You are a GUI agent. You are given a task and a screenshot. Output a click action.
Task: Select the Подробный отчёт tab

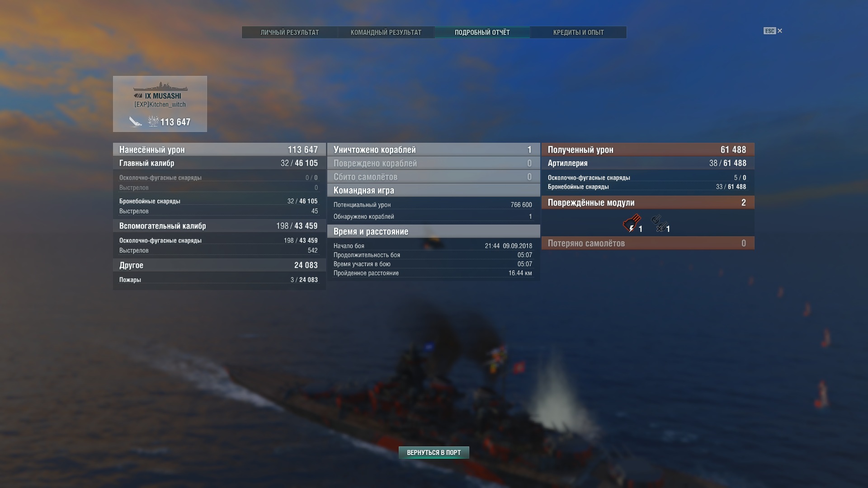(482, 33)
